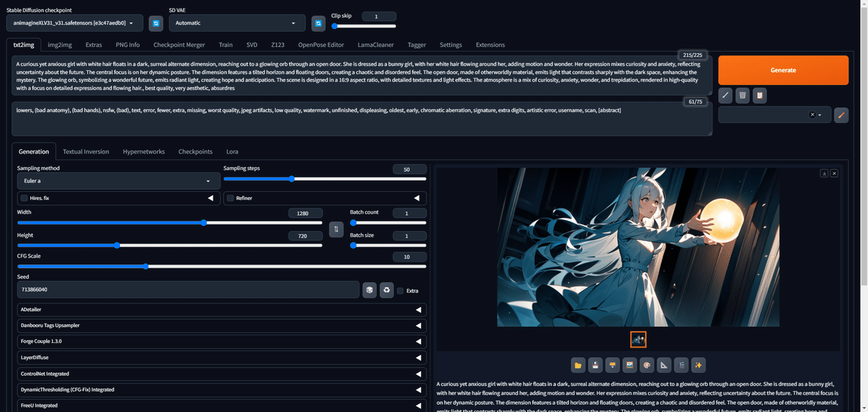Open the images output folder icon
The image size is (868, 412).
tap(578, 365)
